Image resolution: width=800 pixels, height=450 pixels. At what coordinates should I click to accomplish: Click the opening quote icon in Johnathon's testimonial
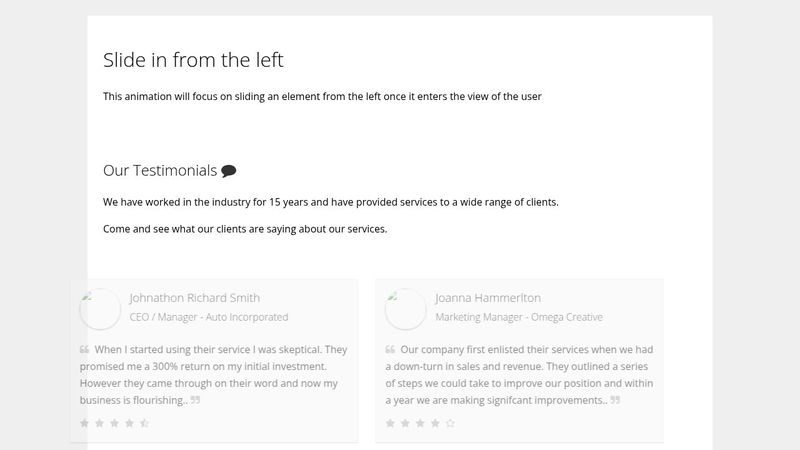(84, 349)
